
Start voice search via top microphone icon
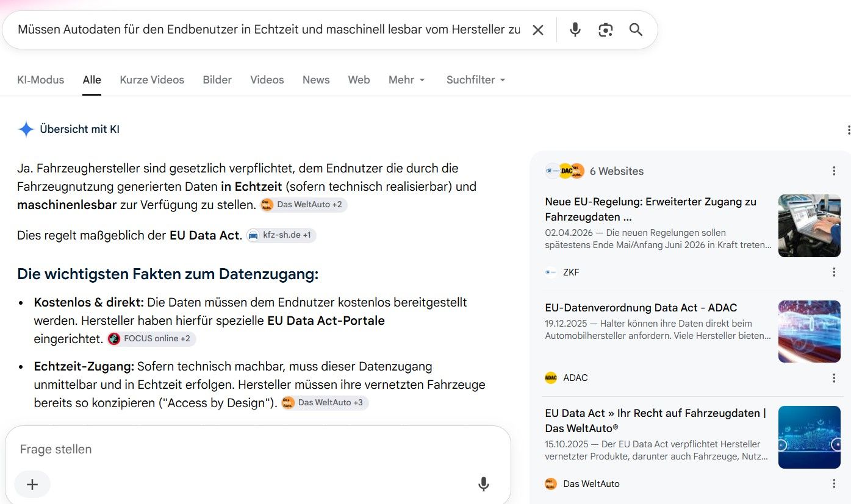(x=575, y=30)
